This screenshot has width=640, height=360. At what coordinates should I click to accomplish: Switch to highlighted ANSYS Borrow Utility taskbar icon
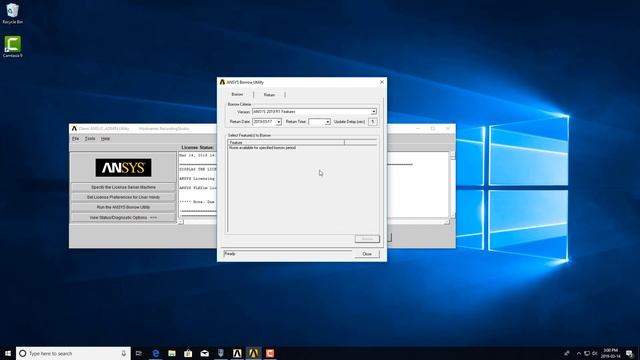(x=253, y=353)
